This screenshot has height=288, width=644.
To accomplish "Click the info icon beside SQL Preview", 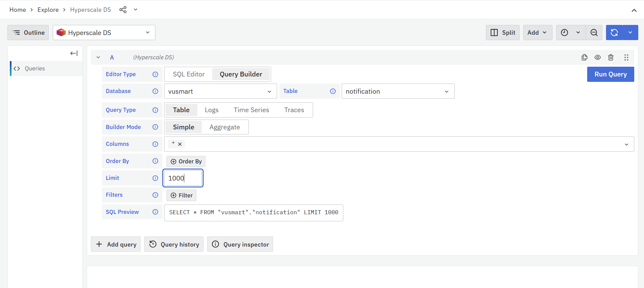I will (x=155, y=212).
